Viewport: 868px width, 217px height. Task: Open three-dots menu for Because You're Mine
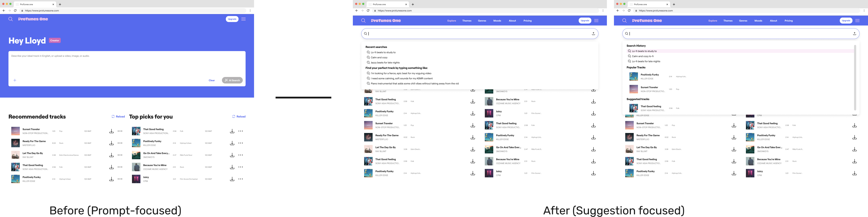241,167
